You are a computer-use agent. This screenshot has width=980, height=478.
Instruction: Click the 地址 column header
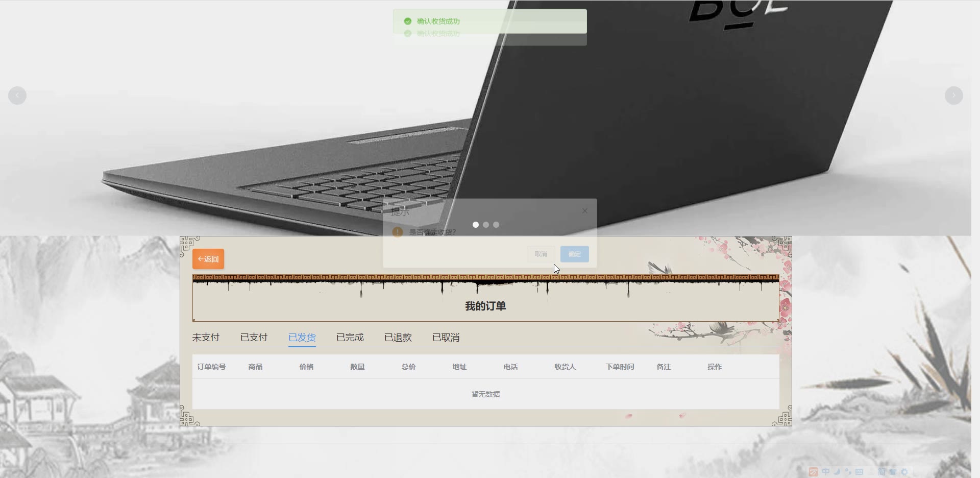459,367
